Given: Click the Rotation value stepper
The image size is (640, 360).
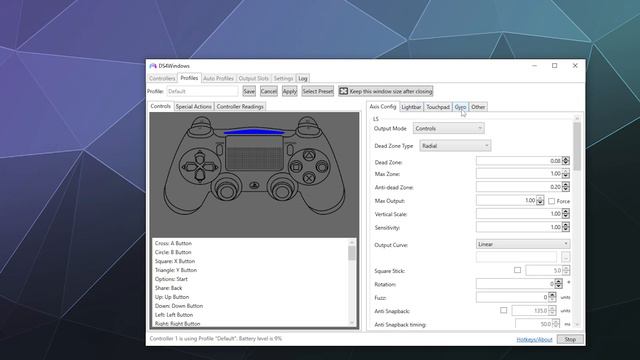Looking at the screenshot, I should (558, 284).
